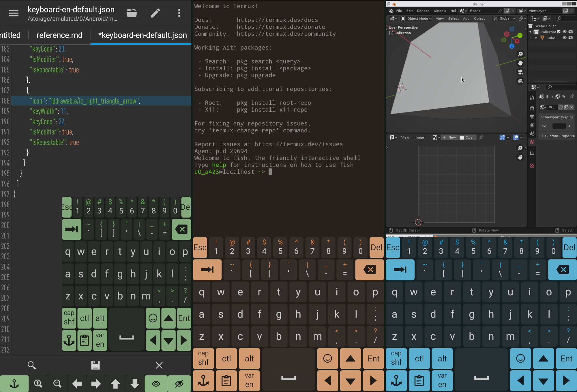Viewport: 577px width, 392px height.
Task: Click the green Y axis on the gizmo
Action: (x=520, y=35)
